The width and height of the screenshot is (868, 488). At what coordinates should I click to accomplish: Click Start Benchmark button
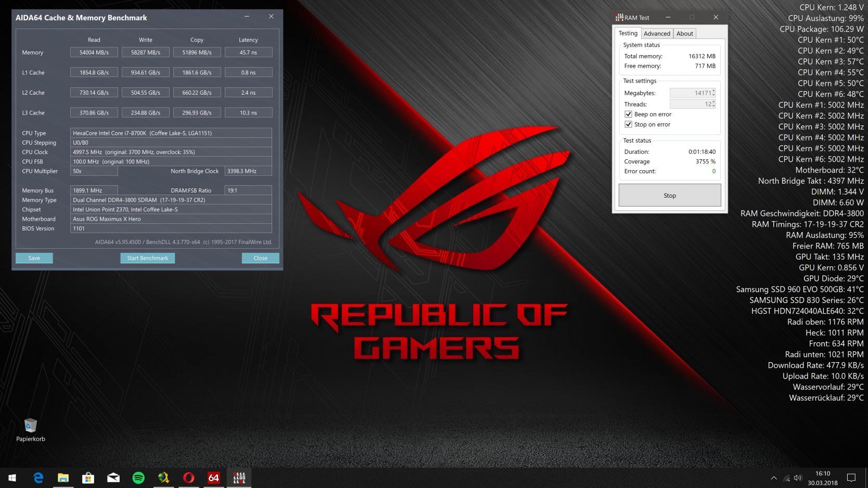pyautogui.click(x=148, y=258)
